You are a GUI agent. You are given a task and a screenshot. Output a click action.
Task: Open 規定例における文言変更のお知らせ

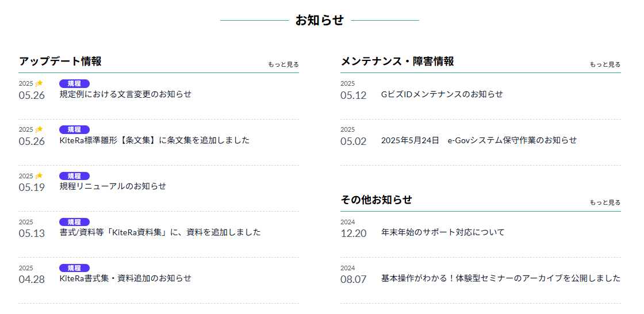[125, 94]
